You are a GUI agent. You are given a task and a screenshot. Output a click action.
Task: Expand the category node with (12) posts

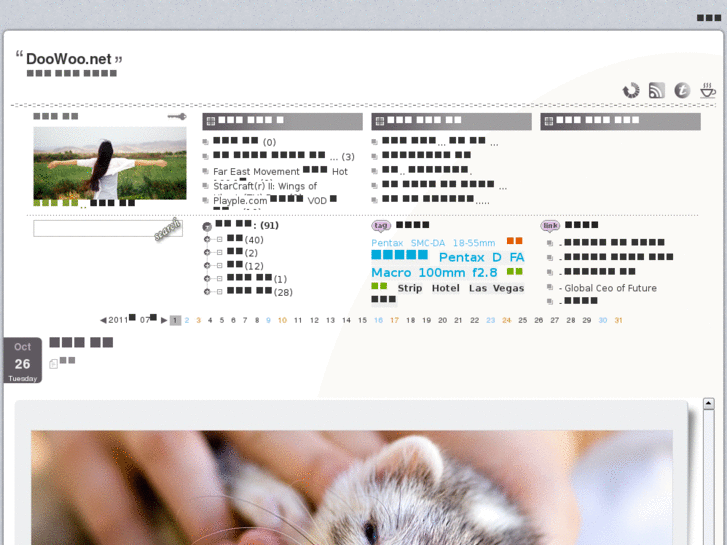point(207,265)
